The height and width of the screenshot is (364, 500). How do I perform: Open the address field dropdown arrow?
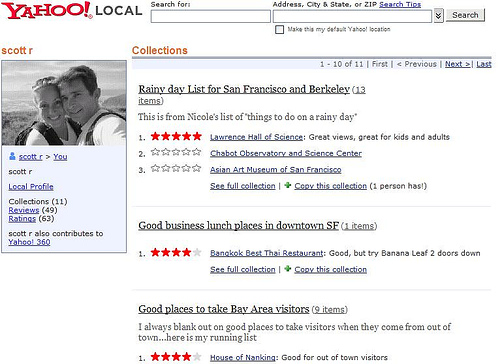point(438,15)
